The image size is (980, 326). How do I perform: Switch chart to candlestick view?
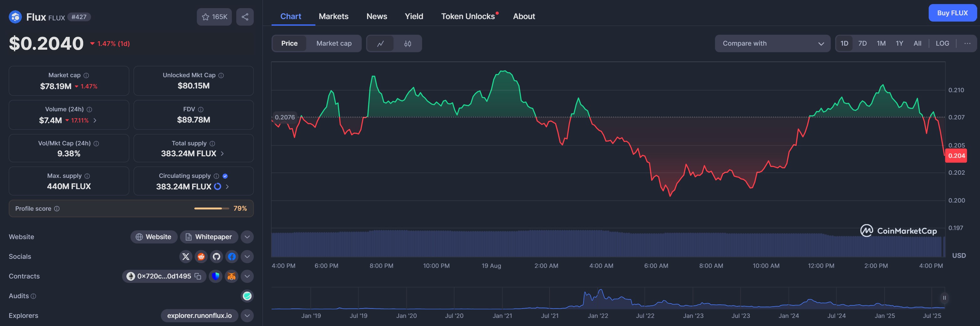point(407,43)
